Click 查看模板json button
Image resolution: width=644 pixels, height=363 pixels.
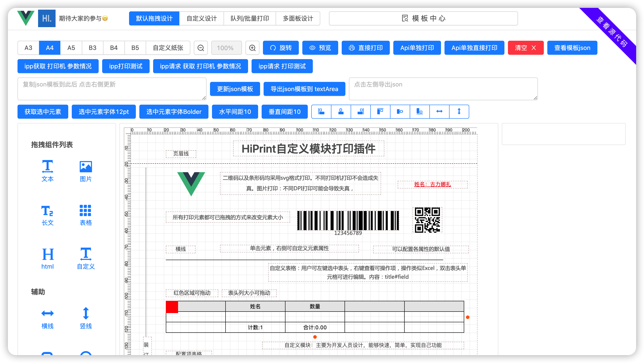[x=572, y=48]
